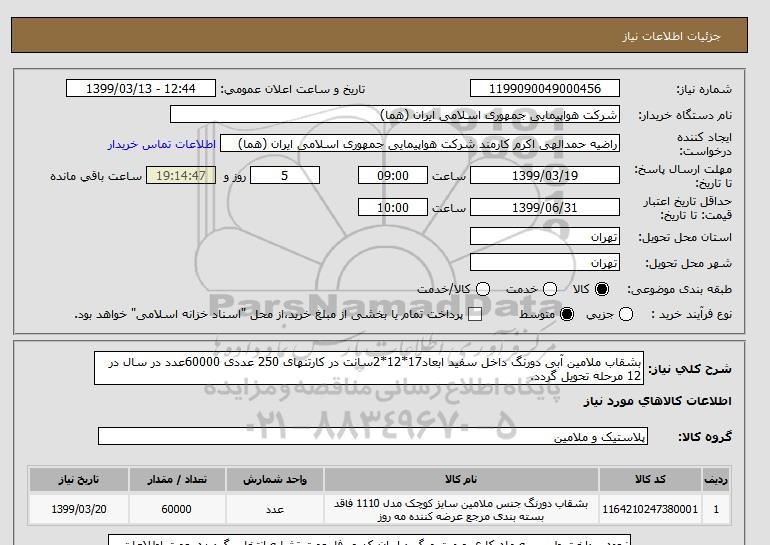
Task: Click the validity time field 10:00
Action: 392,207
